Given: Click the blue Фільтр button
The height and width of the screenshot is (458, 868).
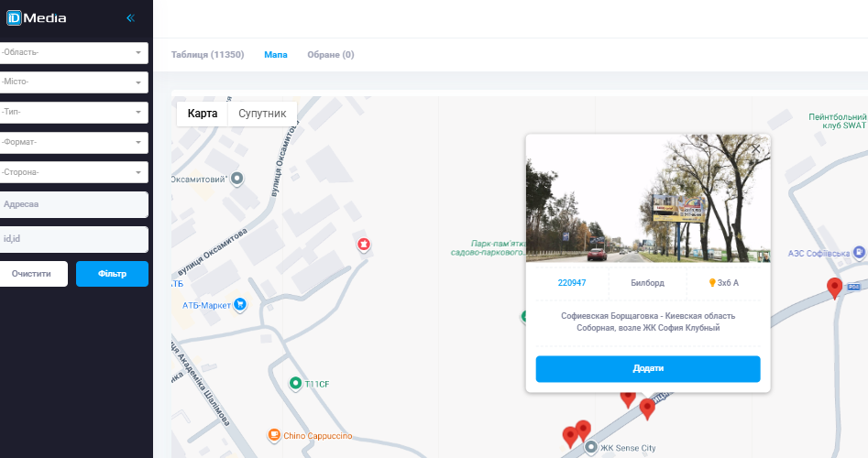Looking at the screenshot, I should pos(112,274).
